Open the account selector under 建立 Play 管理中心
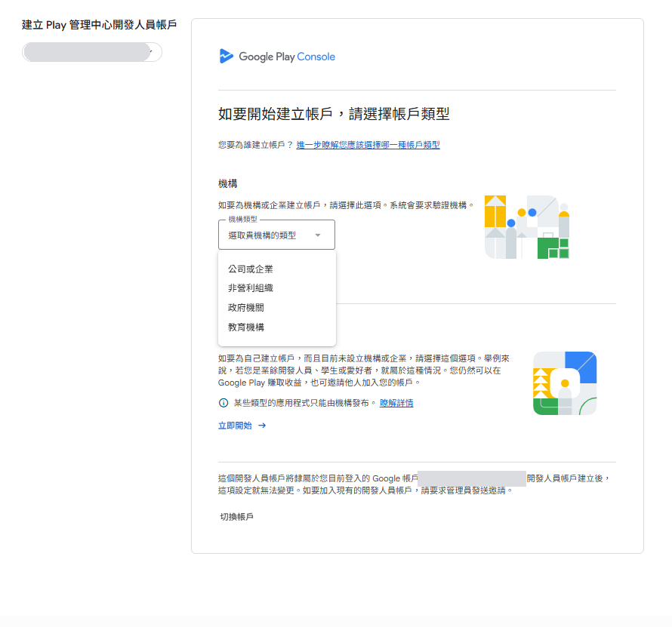 click(x=92, y=52)
